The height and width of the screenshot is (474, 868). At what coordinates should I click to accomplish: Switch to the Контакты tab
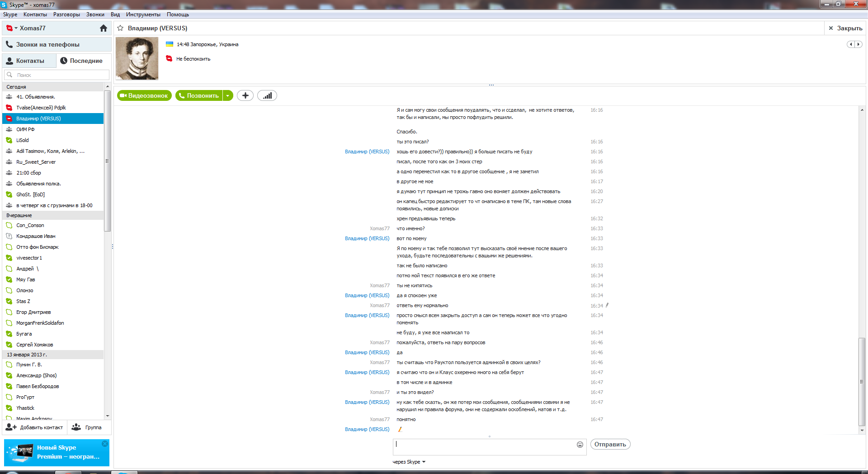click(29, 61)
